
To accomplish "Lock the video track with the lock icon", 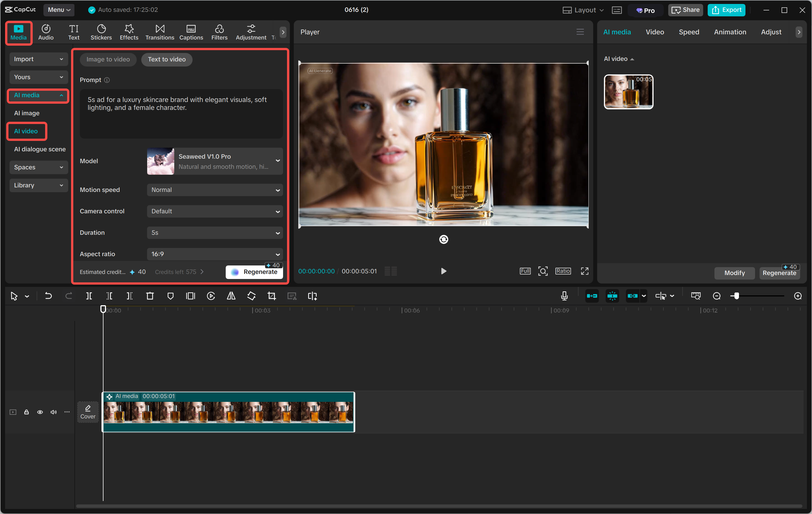I will coord(27,412).
